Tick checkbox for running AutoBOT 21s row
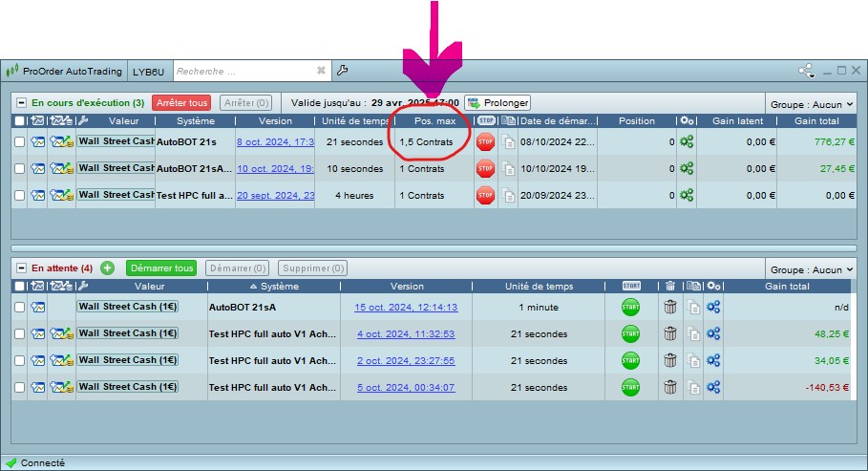Image resolution: width=868 pixels, height=471 pixels. [19, 141]
